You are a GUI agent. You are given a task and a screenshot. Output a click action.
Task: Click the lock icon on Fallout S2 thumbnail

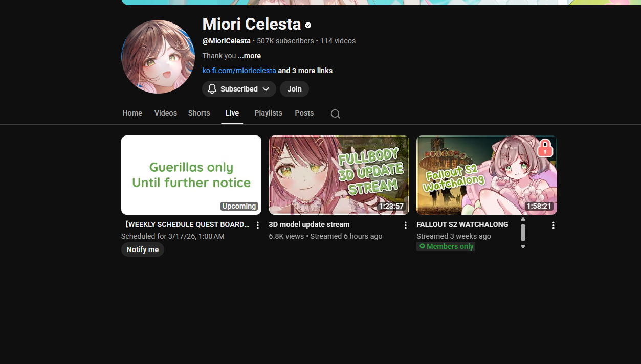pyautogui.click(x=545, y=148)
